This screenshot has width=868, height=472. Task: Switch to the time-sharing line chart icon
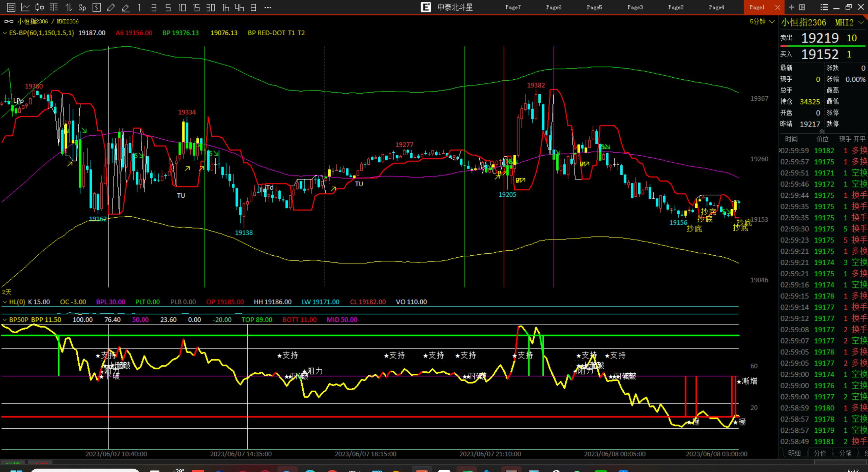click(x=25, y=7)
